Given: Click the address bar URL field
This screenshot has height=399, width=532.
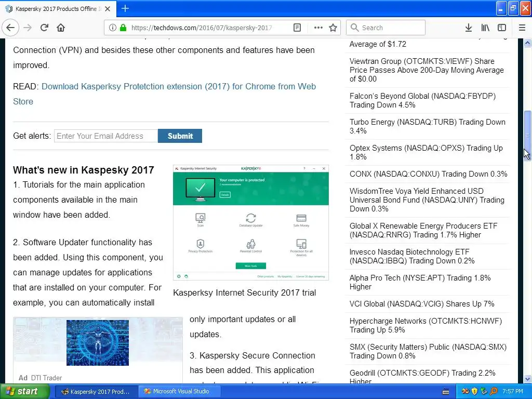Looking at the screenshot, I should point(201,28).
